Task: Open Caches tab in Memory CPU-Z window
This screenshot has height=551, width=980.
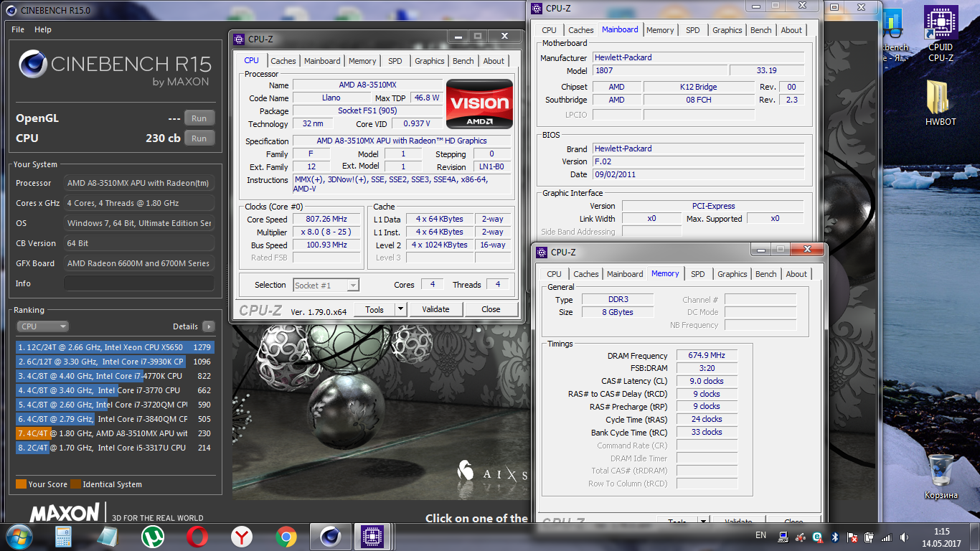Action: (x=585, y=274)
